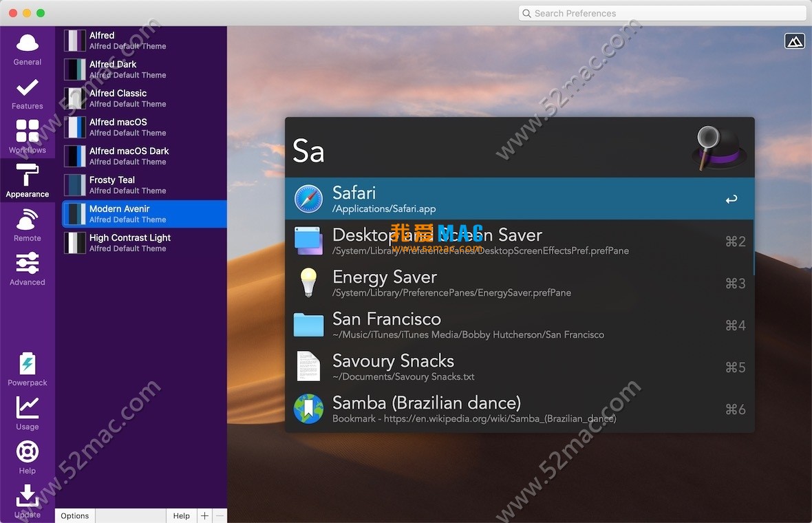Open the Workflows grid tab

pyautogui.click(x=28, y=137)
